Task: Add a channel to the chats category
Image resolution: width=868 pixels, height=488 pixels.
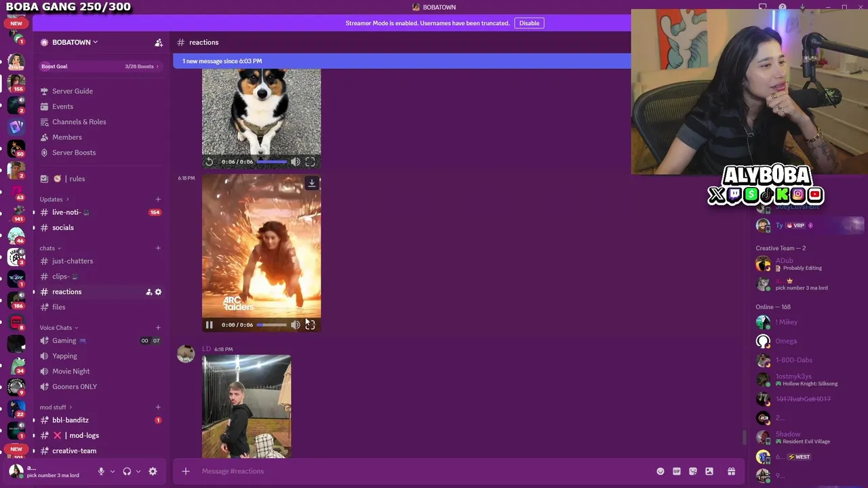Action: tap(158, 248)
